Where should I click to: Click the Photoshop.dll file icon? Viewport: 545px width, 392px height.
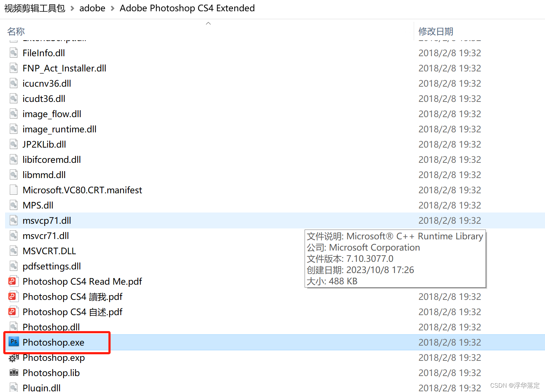click(x=13, y=327)
